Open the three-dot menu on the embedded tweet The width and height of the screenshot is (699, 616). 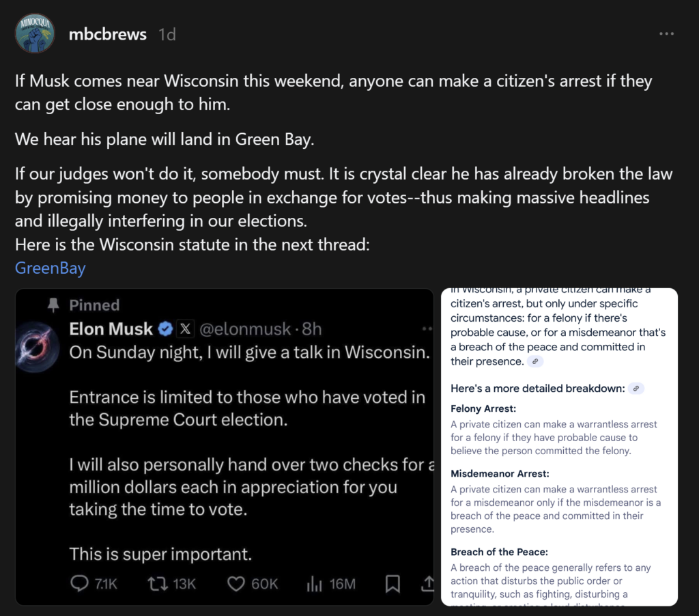click(427, 328)
